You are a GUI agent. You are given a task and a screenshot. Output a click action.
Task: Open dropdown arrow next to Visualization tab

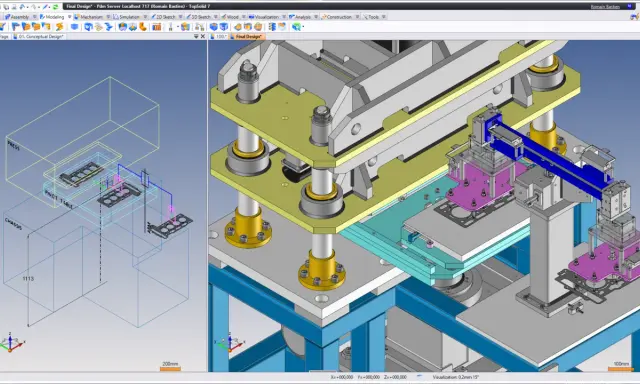coord(284,17)
